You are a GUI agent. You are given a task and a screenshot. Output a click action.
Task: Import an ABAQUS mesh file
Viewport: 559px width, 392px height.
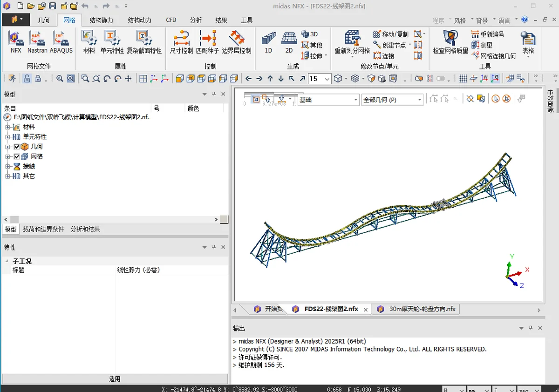click(x=61, y=42)
